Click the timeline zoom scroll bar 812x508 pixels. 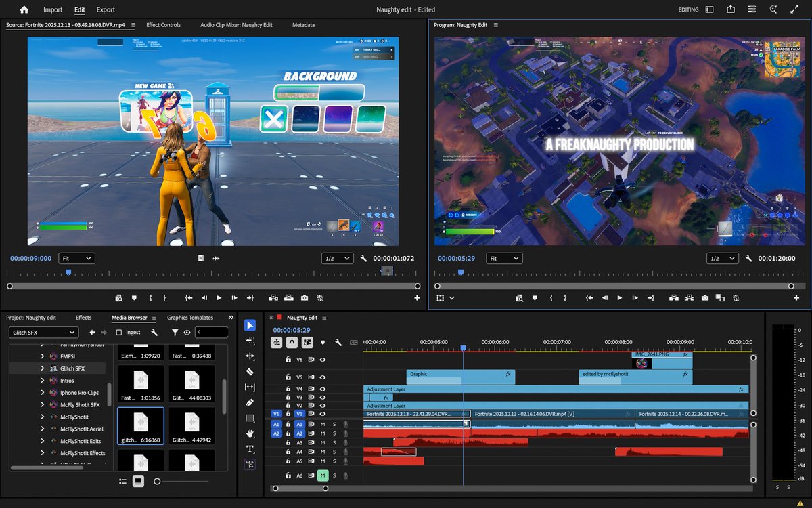300,488
